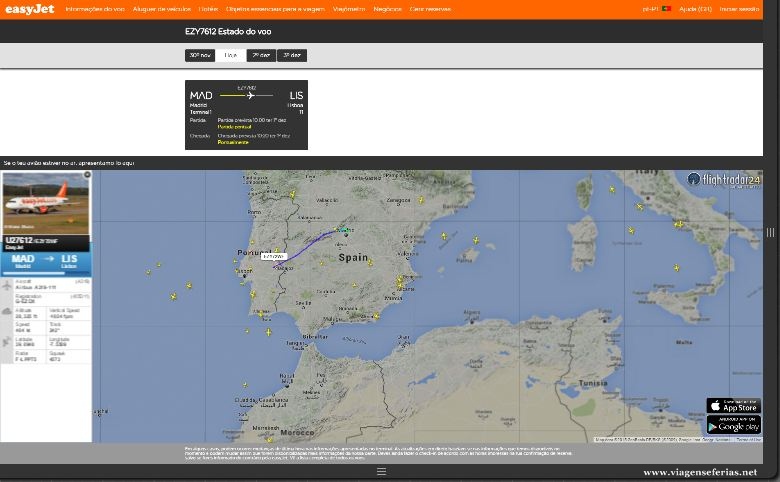The width and height of the screenshot is (780, 482).
Task: Click the vertical handle on right edge
Action: tap(770, 232)
